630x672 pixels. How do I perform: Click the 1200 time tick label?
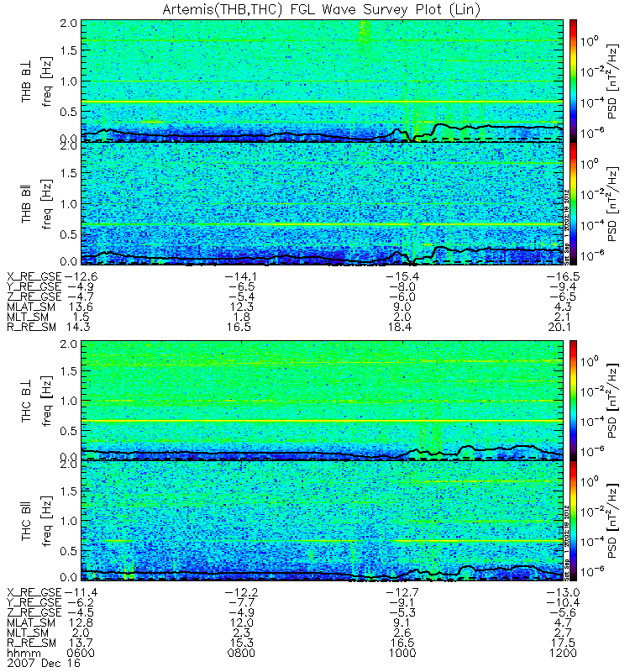pyautogui.click(x=563, y=654)
